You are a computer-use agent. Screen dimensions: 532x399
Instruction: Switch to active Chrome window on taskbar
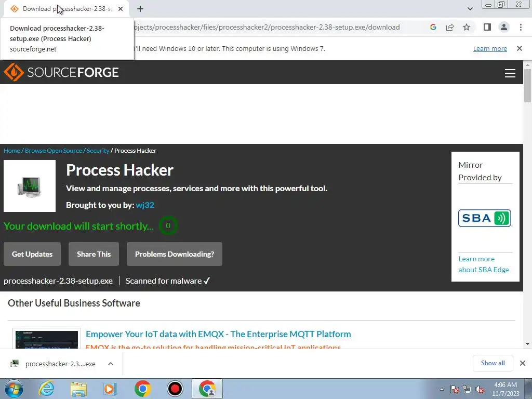(207, 389)
